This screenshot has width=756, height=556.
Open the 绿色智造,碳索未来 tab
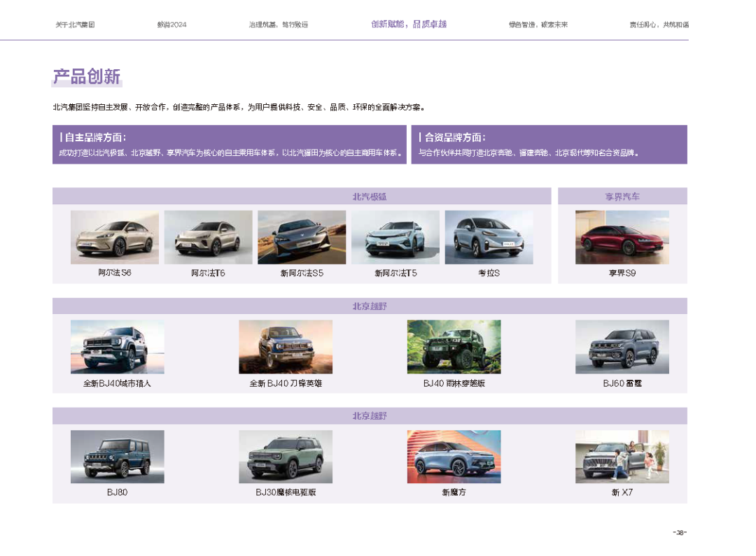(x=538, y=24)
